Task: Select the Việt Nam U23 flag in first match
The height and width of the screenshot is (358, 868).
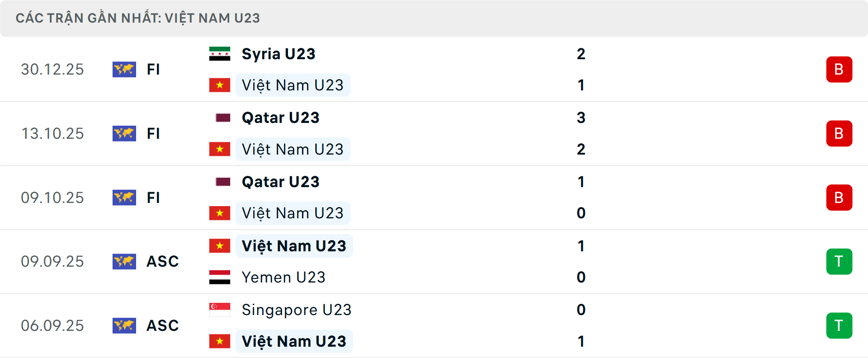Action: pyautogui.click(x=220, y=85)
